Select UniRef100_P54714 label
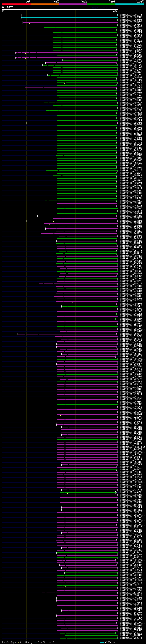The width and height of the screenshot is (146, 644). pos(131,543)
